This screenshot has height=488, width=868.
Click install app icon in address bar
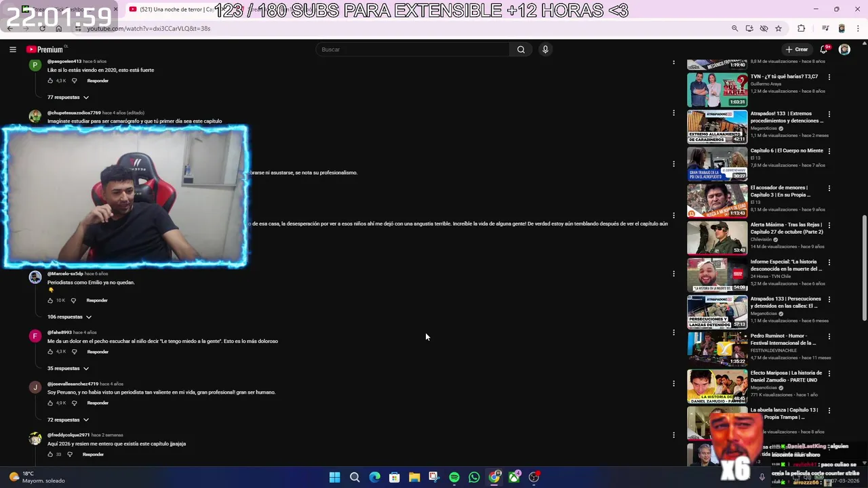coord(749,28)
